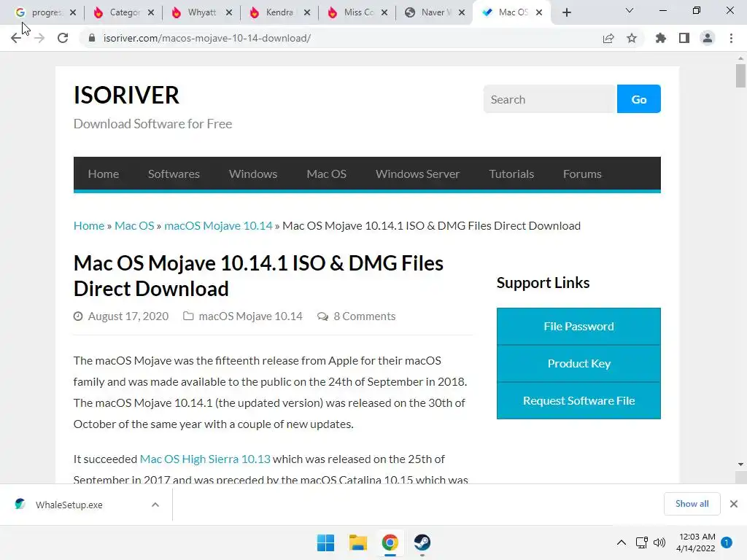Open the clock and date panel
The width and height of the screenshot is (747, 560).
(695, 542)
